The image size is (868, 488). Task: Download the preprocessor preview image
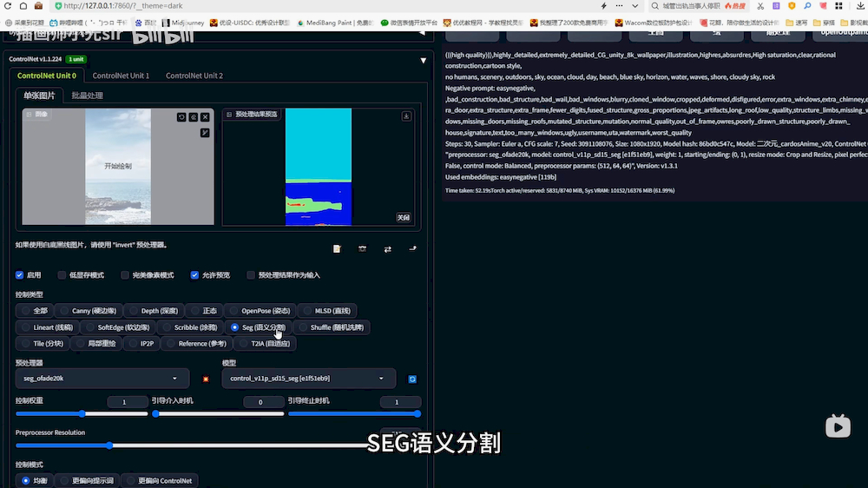405,115
